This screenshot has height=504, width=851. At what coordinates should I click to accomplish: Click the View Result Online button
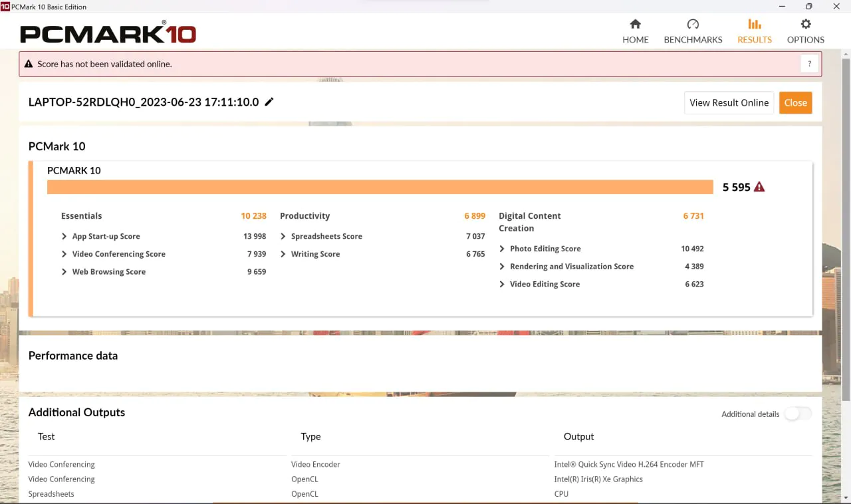click(729, 102)
